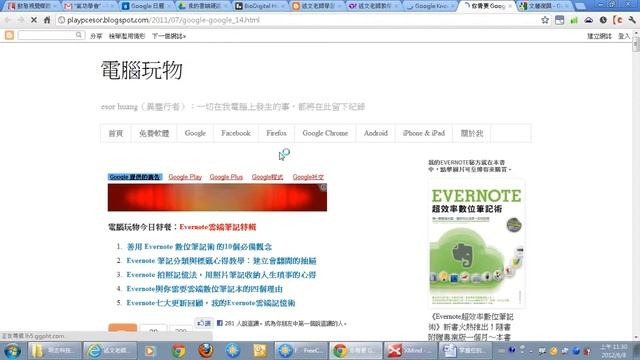Go back using the browser back arrow
This screenshot has height=360, width=640.
pyautogui.click(x=7, y=20)
